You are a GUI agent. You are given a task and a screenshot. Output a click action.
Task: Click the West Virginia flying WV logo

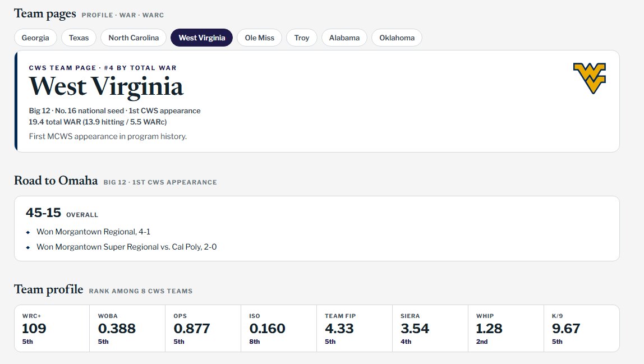pyautogui.click(x=590, y=79)
